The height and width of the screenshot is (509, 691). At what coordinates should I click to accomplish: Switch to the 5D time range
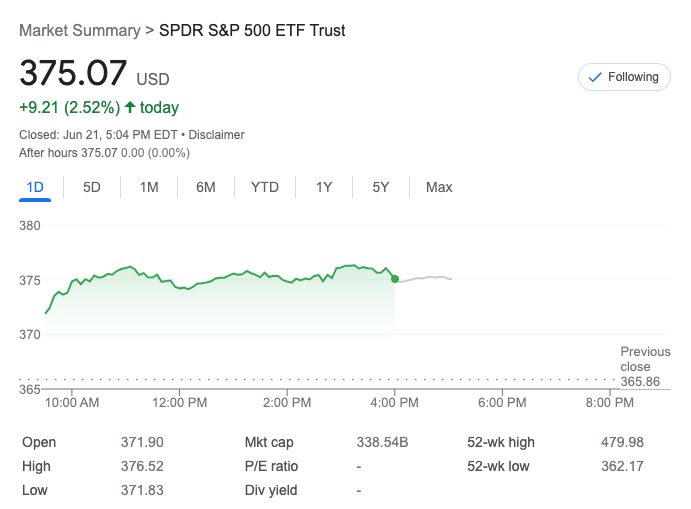92,187
